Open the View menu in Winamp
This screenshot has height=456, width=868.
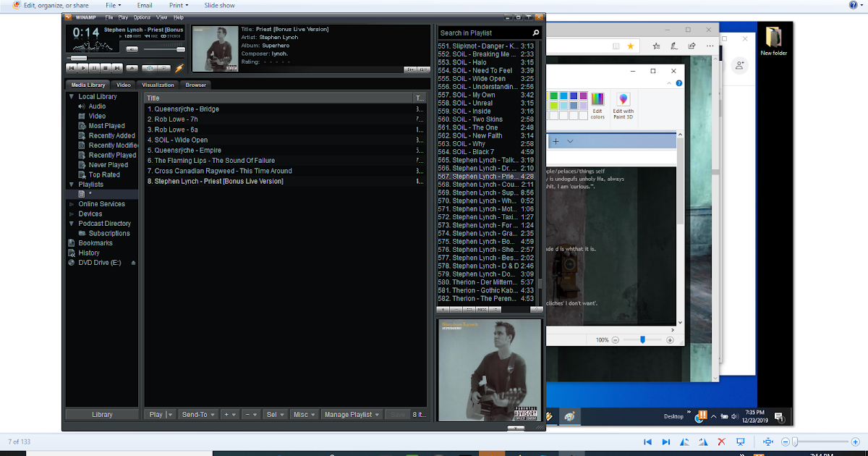(x=161, y=17)
